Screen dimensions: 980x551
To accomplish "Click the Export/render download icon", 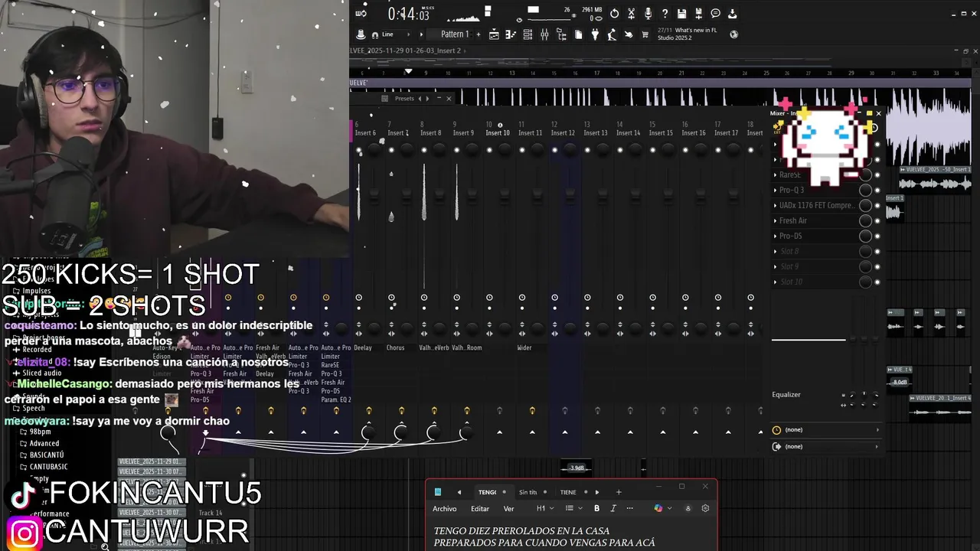I will (732, 14).
